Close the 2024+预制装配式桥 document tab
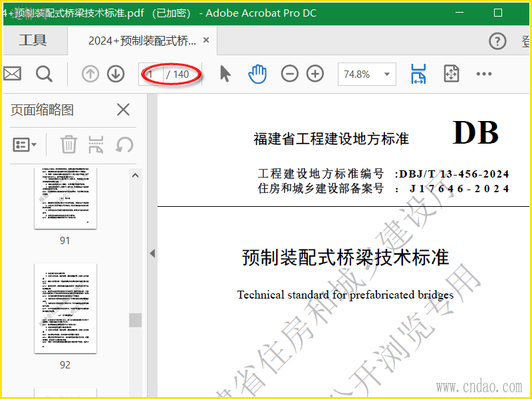 pyautogui.click(x=206, y=40)
